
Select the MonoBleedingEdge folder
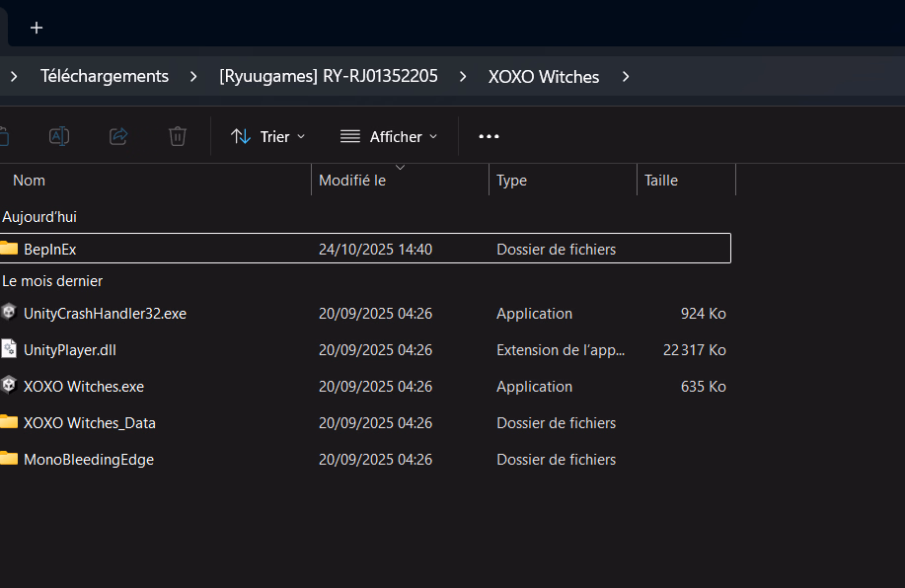[89, 459]
